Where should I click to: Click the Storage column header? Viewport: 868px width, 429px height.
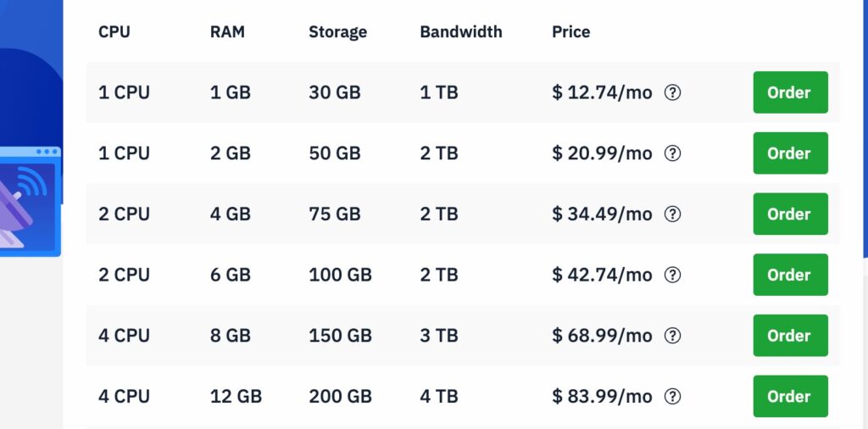(x=337, y=32)
